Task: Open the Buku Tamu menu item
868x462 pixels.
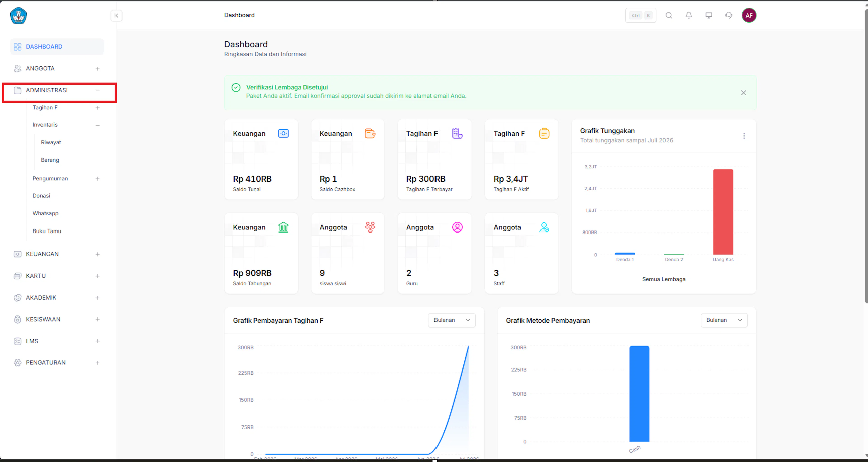Action: (47, 231)
